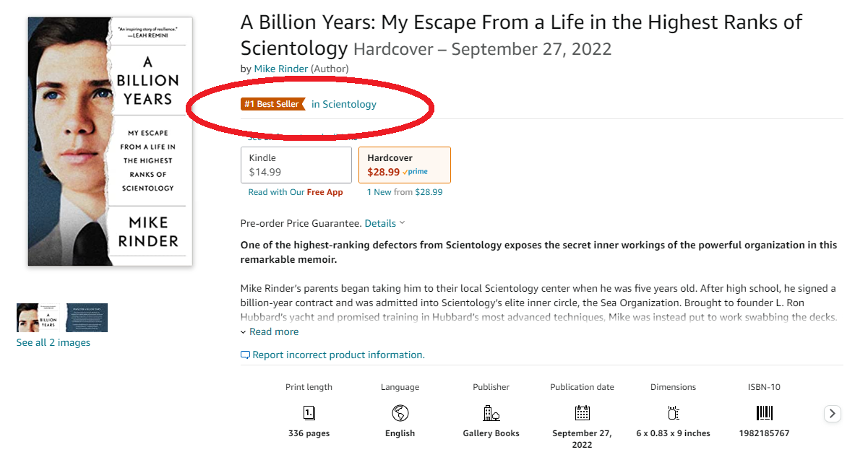
Task: Click the main book cover image
Action: click(110, 142)
